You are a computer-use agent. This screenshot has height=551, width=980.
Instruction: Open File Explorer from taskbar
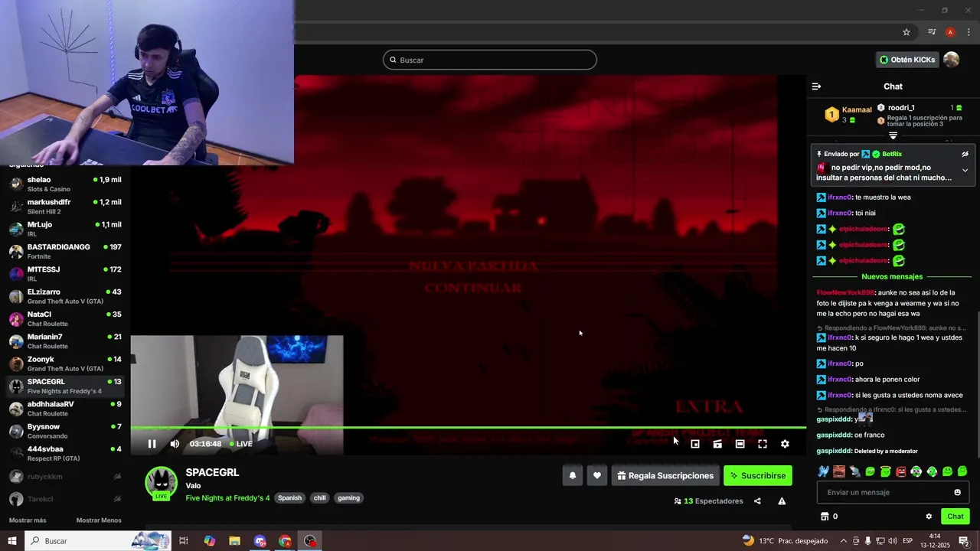point(234,541)
